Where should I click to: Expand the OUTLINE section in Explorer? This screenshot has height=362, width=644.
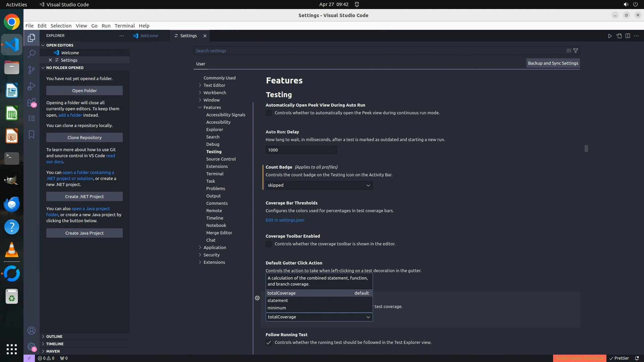[x=54, y=337]
